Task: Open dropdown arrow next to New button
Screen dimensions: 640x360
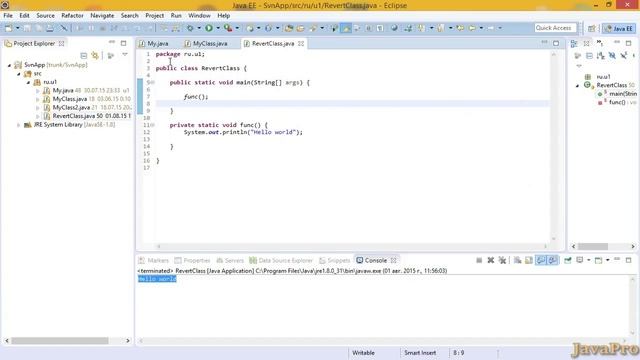Action: 17,28
